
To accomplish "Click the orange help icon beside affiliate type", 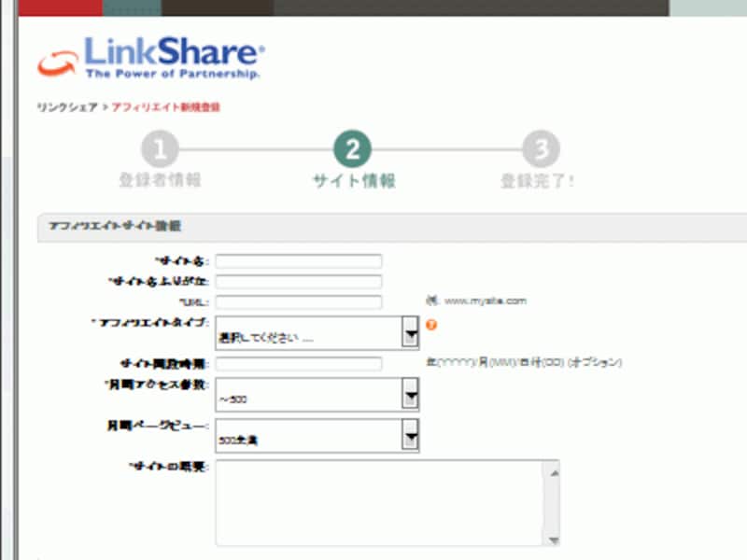I will click(431, 325).
